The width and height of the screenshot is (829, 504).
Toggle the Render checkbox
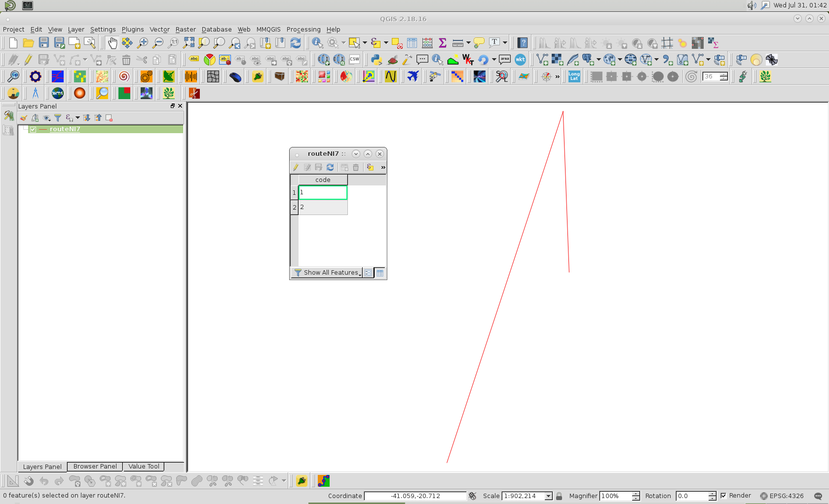pos(723,496)
